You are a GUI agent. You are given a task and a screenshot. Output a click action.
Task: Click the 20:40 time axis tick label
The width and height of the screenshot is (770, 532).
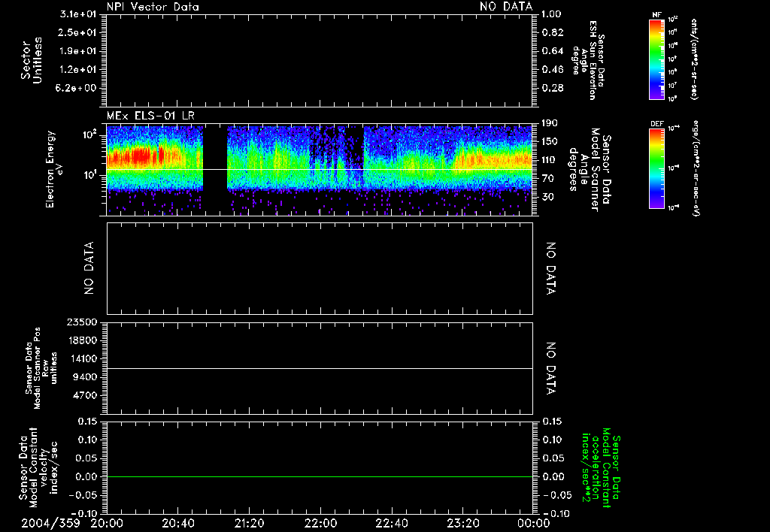(x=178, y=522)
